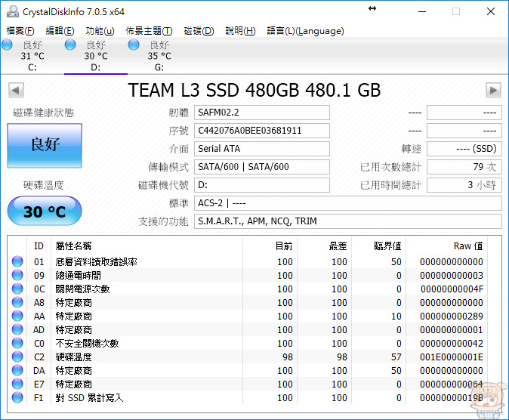
Task: Click the transfer mode field SATA/600 | SATA/600
Action: (261, 167)
